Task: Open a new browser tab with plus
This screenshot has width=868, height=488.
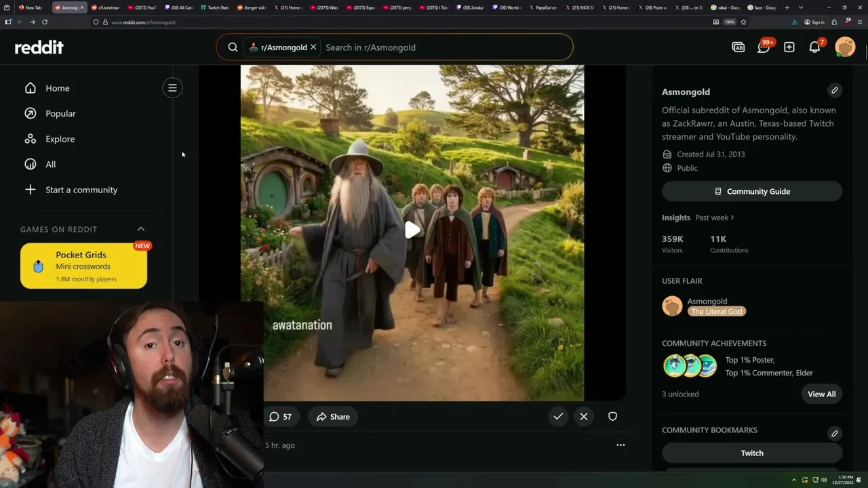Action: coord(787,7)
